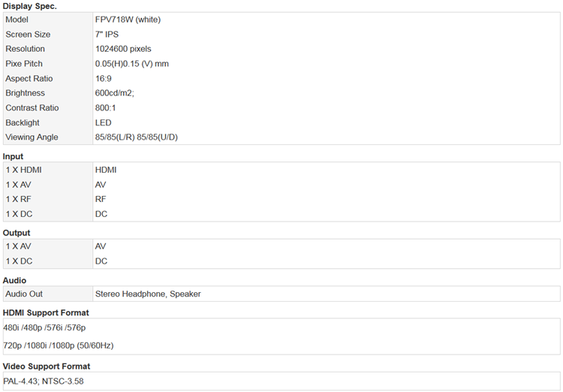Select the 1 X HDMI input row
Viewport: 563px width, 392px height.
tap(281, 170)
